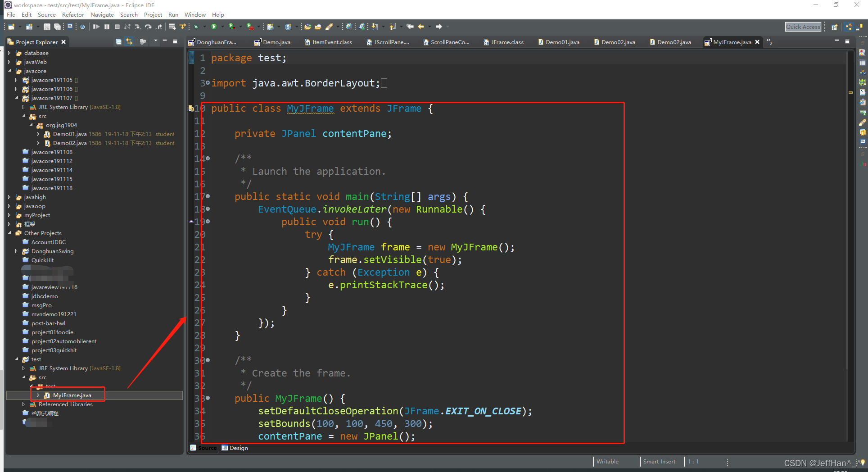Run the application with the green Run icon
The width and height of the screenshot is (868, 472).
[x=213, y=27]
